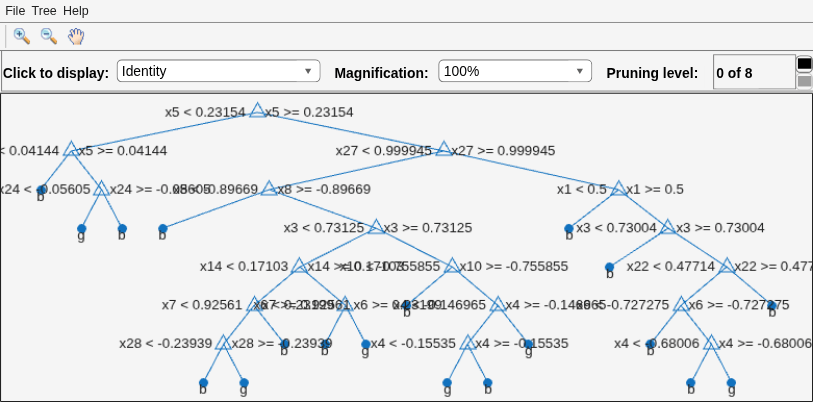Image resolution: width=813 pixels, height=402 pixels.
Task: Select leaf b under x28 < -0.23939
Action: (203, 383)
